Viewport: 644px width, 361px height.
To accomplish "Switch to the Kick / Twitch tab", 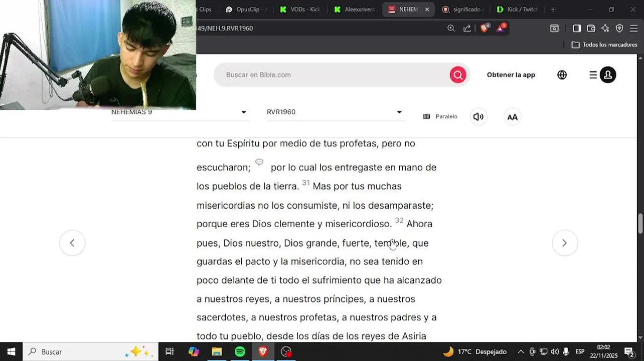I will [517, 10].
